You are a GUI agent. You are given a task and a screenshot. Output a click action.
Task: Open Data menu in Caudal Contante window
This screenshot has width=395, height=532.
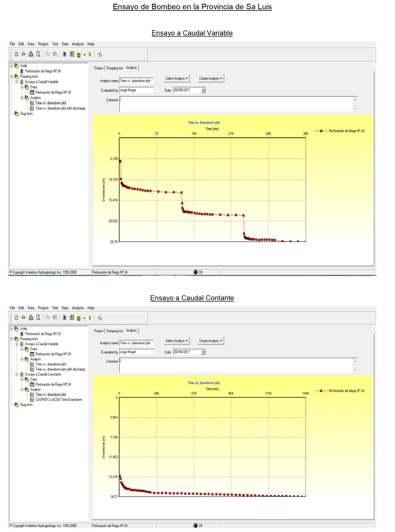coord(65,308)
